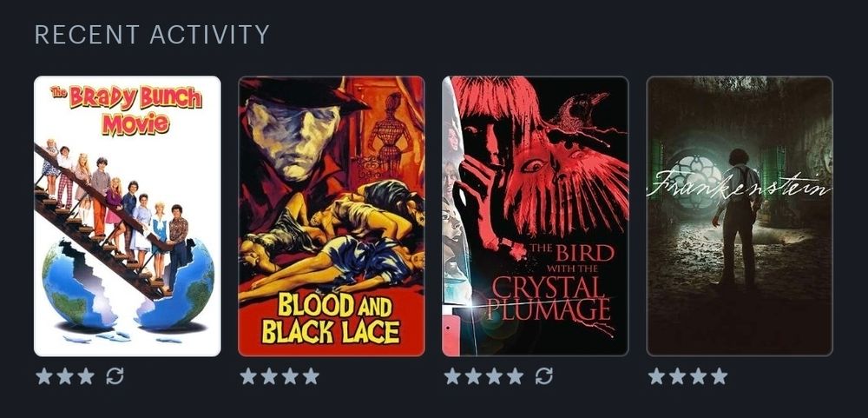The height and width of the screenshot is (418, 868).
Task: Open The Brady Bunch Movie poster
Action: pos(128,216)
